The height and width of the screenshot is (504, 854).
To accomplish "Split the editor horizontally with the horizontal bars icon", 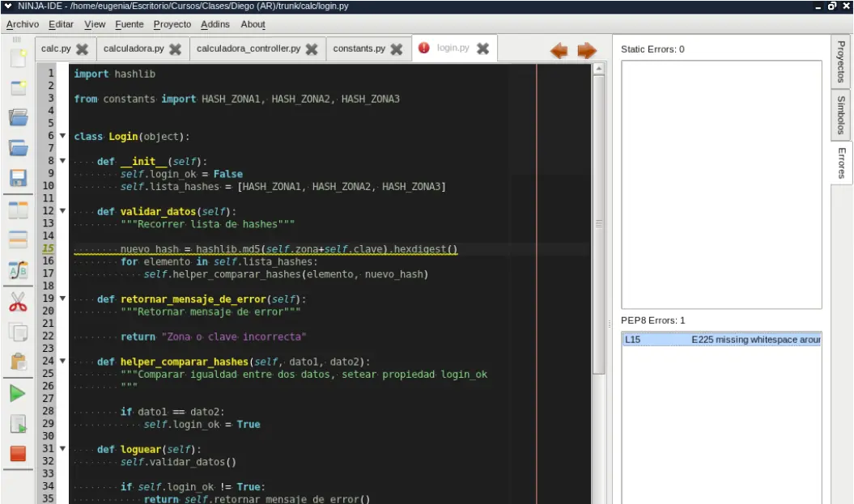I will click(x=18, y=239).
